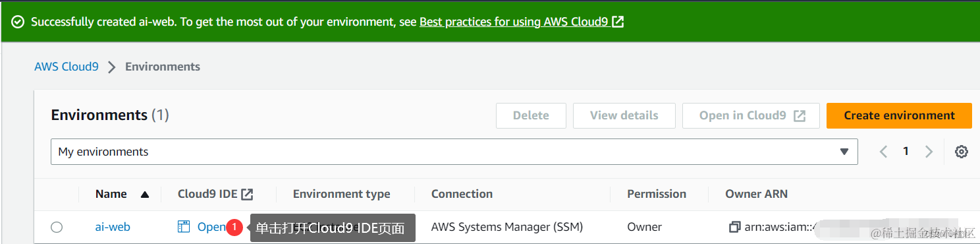
Task: Click the external link icon after Best practices
Action: pyautogui.click(x=618, y=22)
